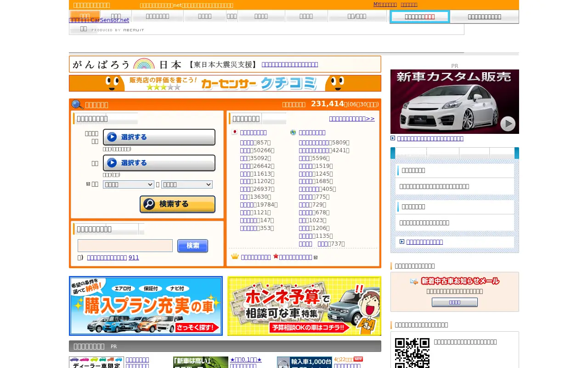
Task: Click the globe icon above the import makers
Action: pyautogui.click(x=293, y=132)
